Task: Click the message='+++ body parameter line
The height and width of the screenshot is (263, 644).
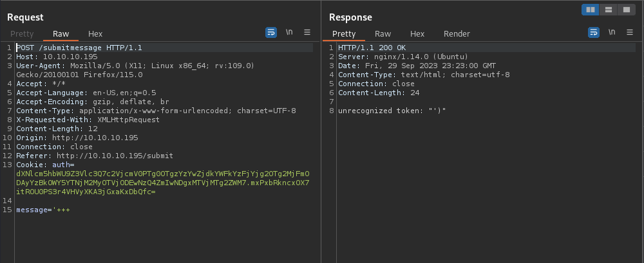Action: pos(43,210)
